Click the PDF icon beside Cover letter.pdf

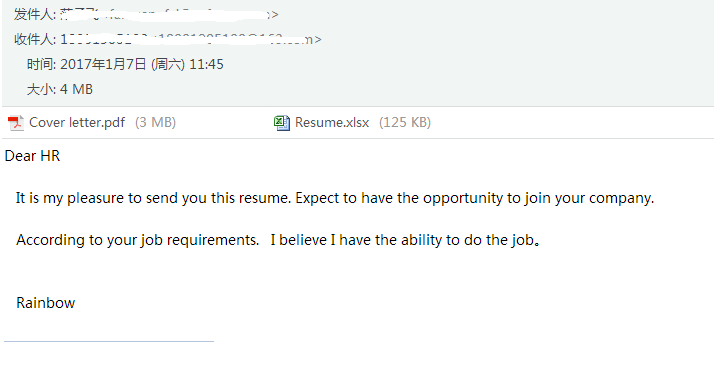point(16,123)
